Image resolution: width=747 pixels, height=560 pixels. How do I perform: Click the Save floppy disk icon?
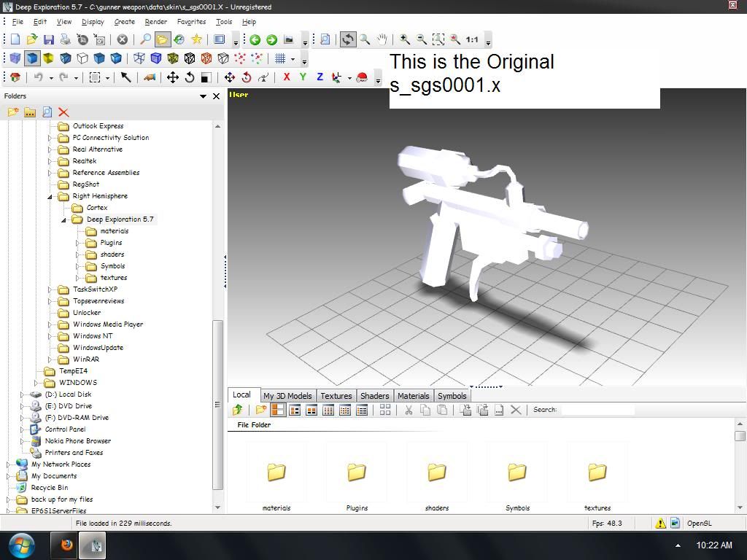tap(48, 39)
